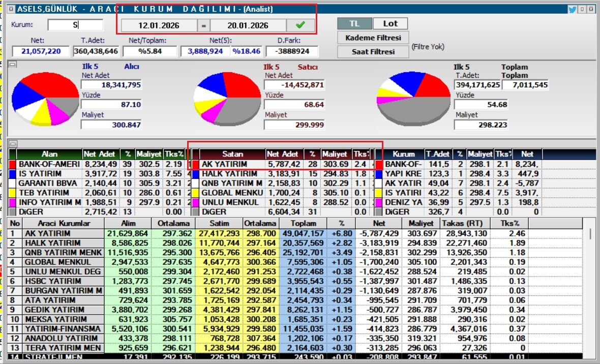Viewport: 600px width, 364px height.
Task: Switch display to Lot mode
Action: tap(391, 23)
